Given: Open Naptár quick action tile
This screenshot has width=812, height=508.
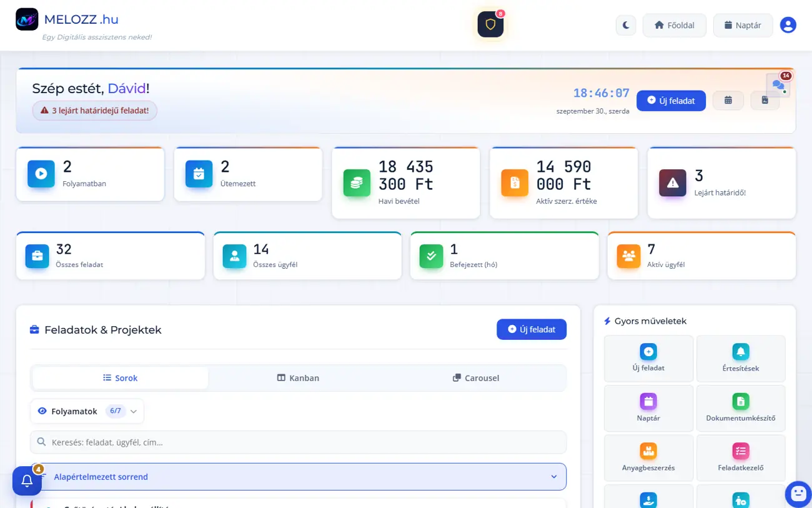Looking at the screenshot, I should point(648,408).
